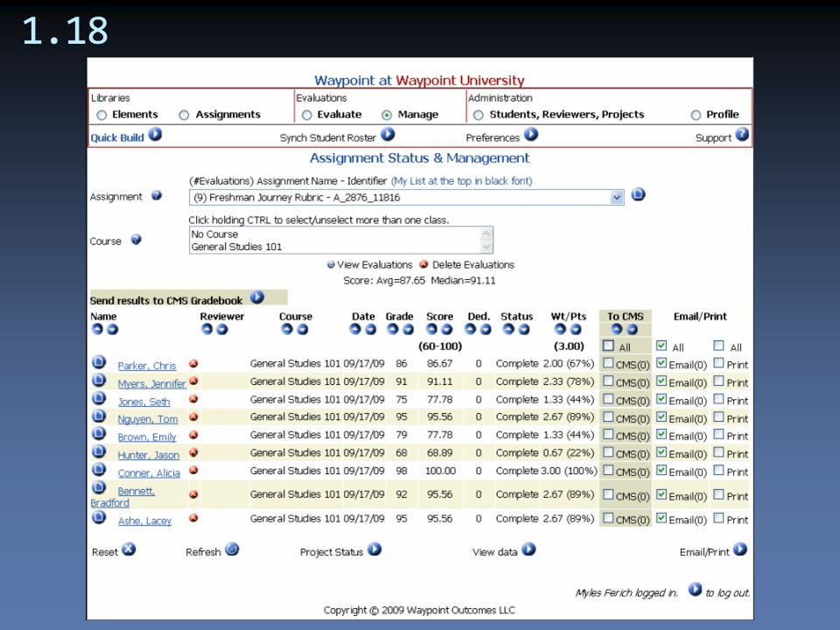
Task: Open the Myers, Jennifer student link
Action: 152,383
